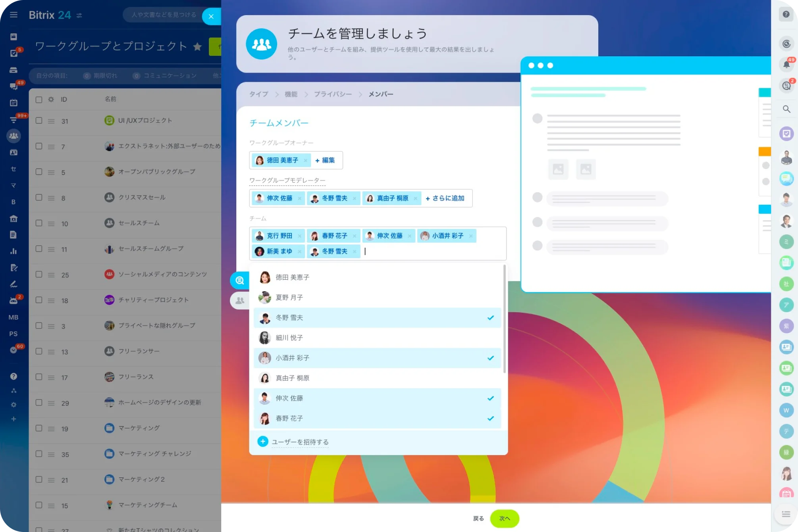This screenshot has width=798, height=532.
Task: Open the help question mark icon at top right
Action: pos(786,14)
